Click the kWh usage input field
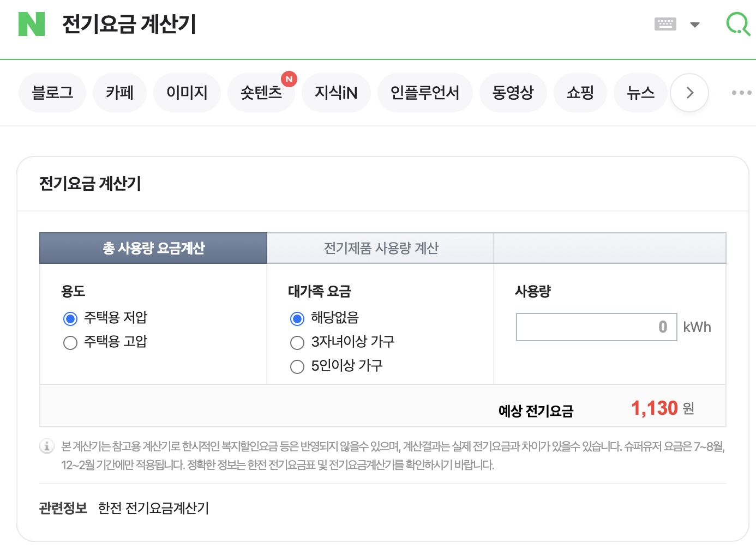 [596, 327]
